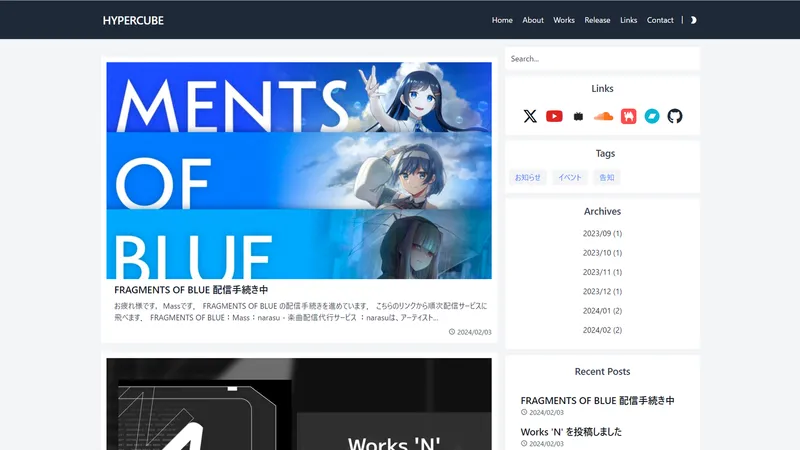The width and height of the screenshot is (800, 450).
Task: Click the small black niconico icon in Links
Action: (578, 117)
